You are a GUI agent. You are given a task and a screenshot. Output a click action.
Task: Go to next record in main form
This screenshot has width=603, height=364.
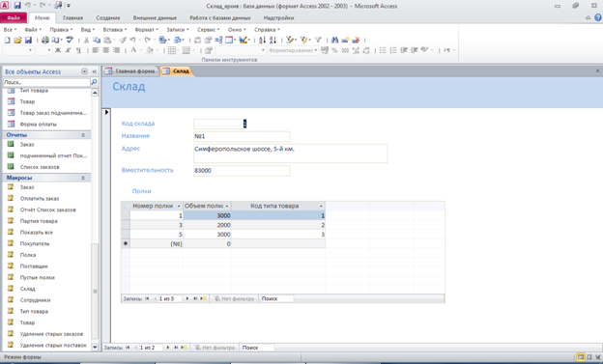click(168, 348)
